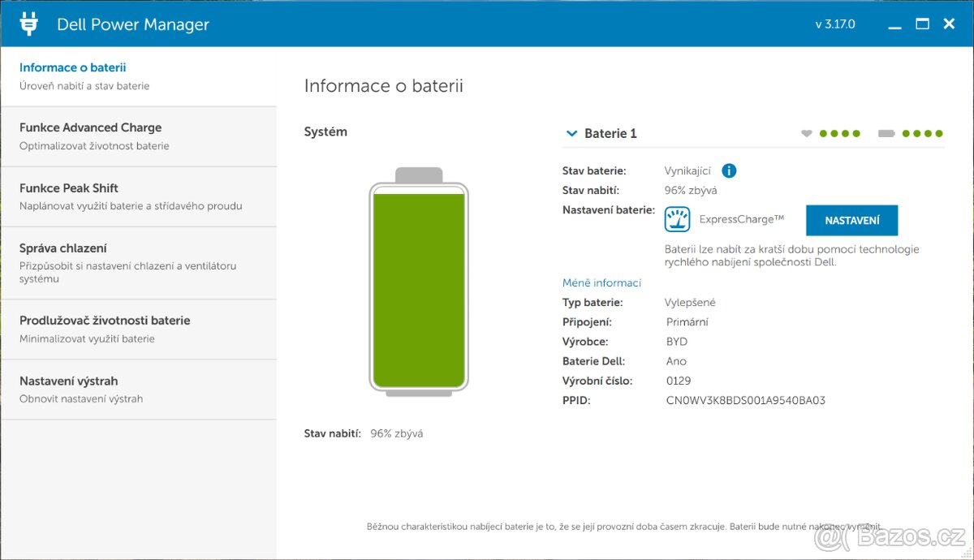The height and width of the screenshot is (560, 974).
Task: Click the small battery charge level icon
Action: pos(886,134)
